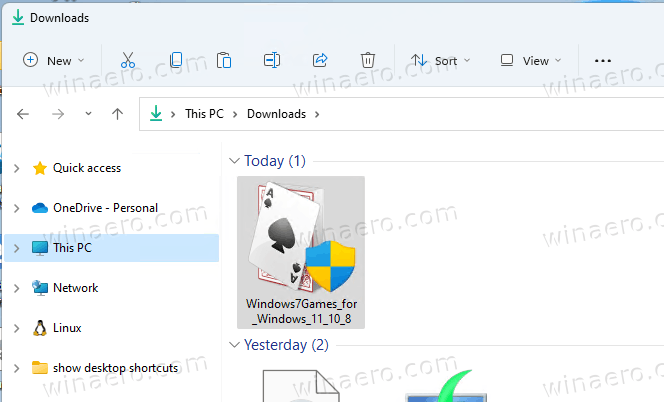664x402 pixels.
Task: Expand the Quick access tree node
Action: (x=17, y=168)
